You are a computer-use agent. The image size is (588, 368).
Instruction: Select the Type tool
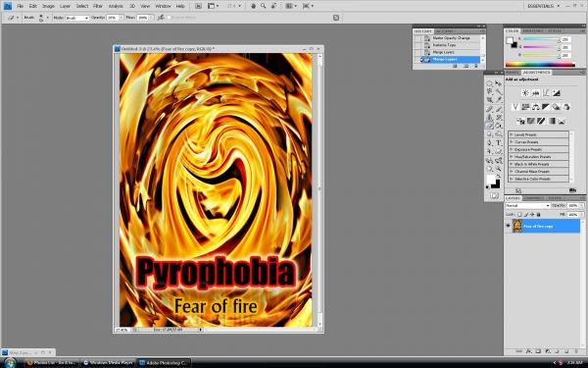(499, 143)
